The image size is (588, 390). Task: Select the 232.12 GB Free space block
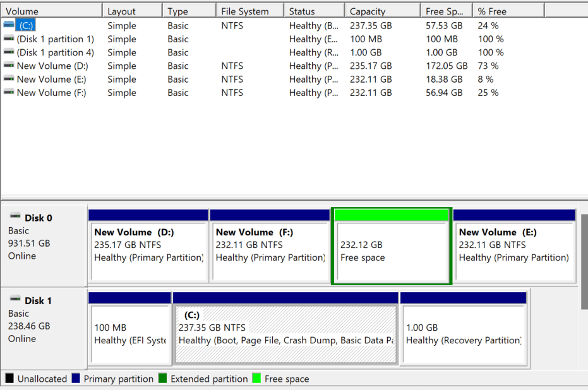point(392,245)
